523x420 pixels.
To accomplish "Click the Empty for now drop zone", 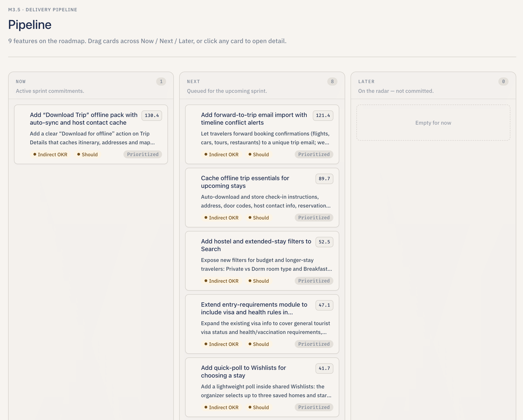I will pos(433,123).
